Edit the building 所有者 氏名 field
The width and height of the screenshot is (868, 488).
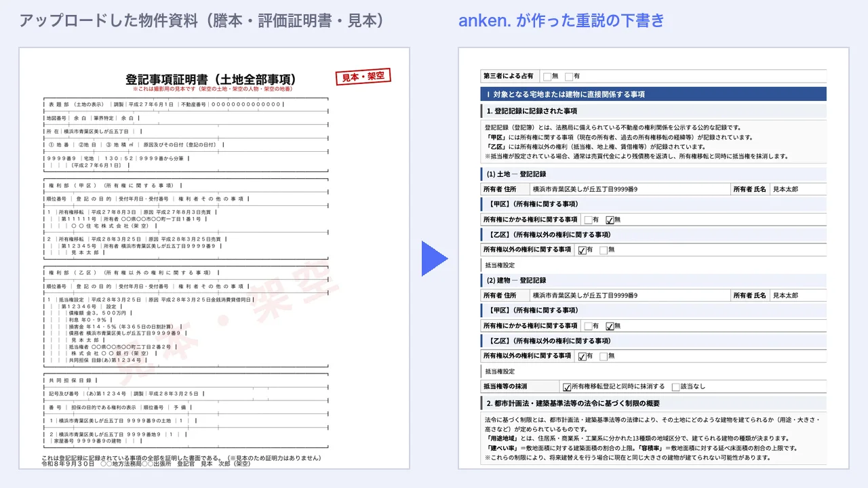[797, 296]
